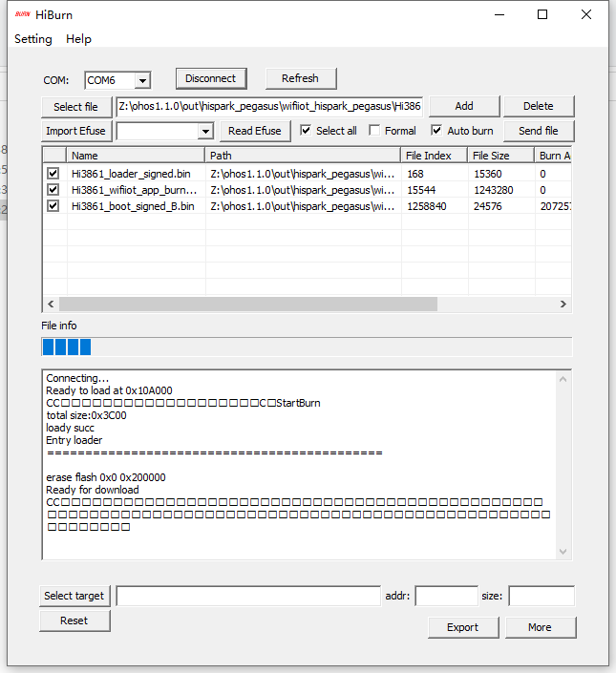Image resolution: width=616 pixels, height=673 pixels.
Task: Click the HiBurn app icon in title bar
Action: tap(22, 14)
